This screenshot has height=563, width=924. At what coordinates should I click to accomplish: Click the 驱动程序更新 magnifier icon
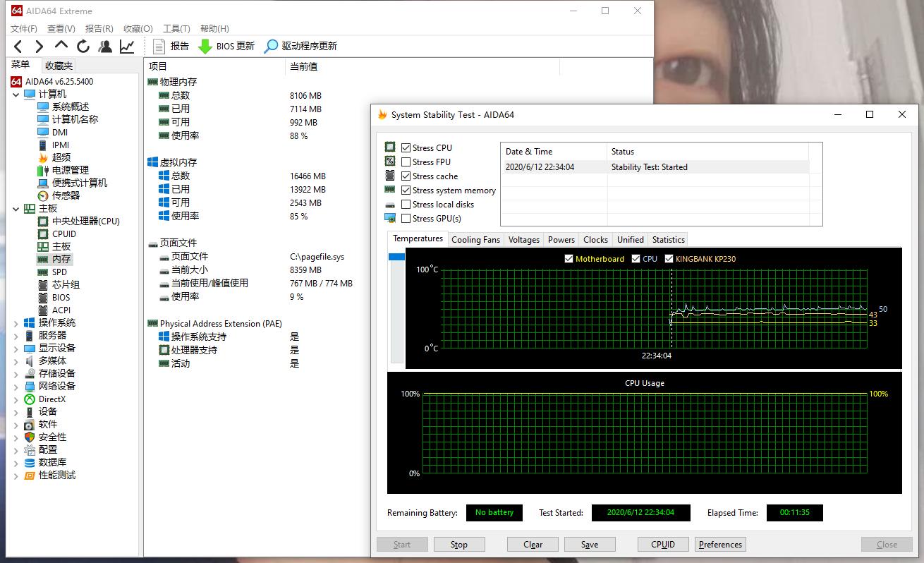pyautogui.click(x=271, y=47)
